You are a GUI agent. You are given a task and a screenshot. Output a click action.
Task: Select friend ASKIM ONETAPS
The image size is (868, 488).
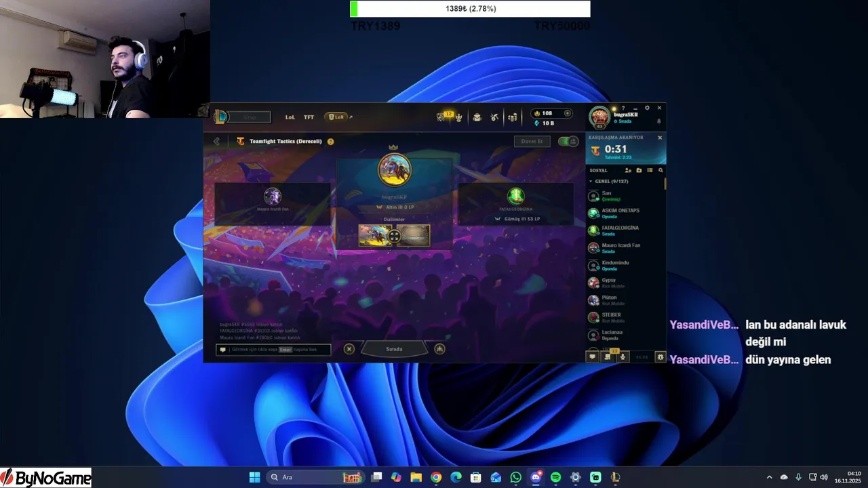click(625, 213)
